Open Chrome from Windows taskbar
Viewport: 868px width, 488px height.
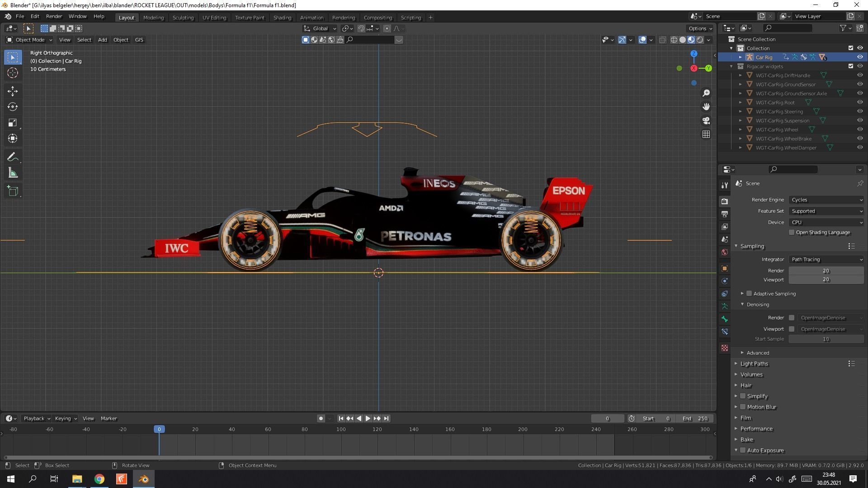tap(99, 479)
